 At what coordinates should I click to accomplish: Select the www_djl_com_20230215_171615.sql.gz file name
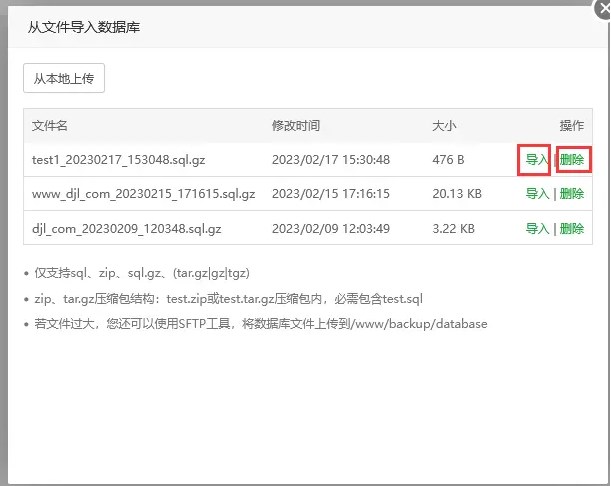[x=143, y=194]
